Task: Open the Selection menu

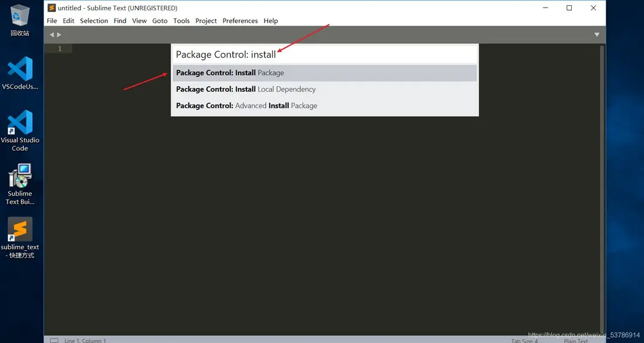Action: tap(94, 21)
